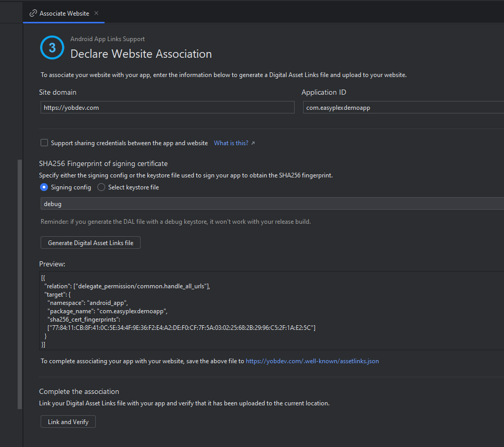Enable sharing credentials between app and website
This screenshot has height=447, width=504.
click(x=44, y=142)
